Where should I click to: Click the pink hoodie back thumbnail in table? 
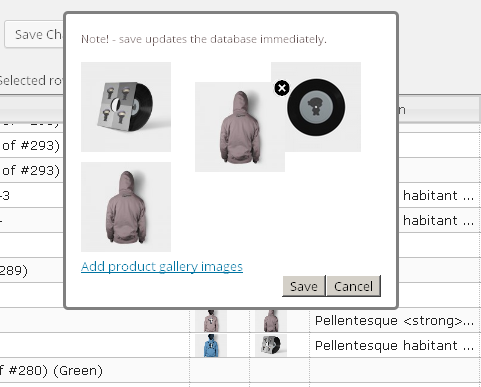tap(271, 320)
